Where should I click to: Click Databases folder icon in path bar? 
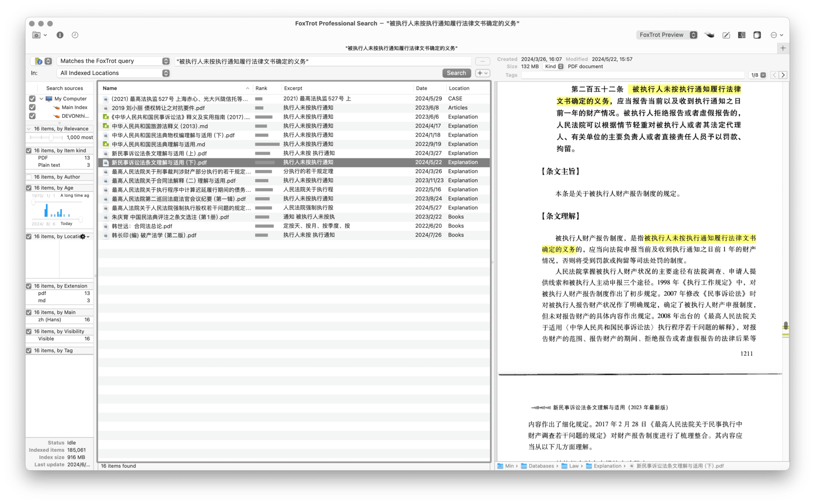pos(524,466)
